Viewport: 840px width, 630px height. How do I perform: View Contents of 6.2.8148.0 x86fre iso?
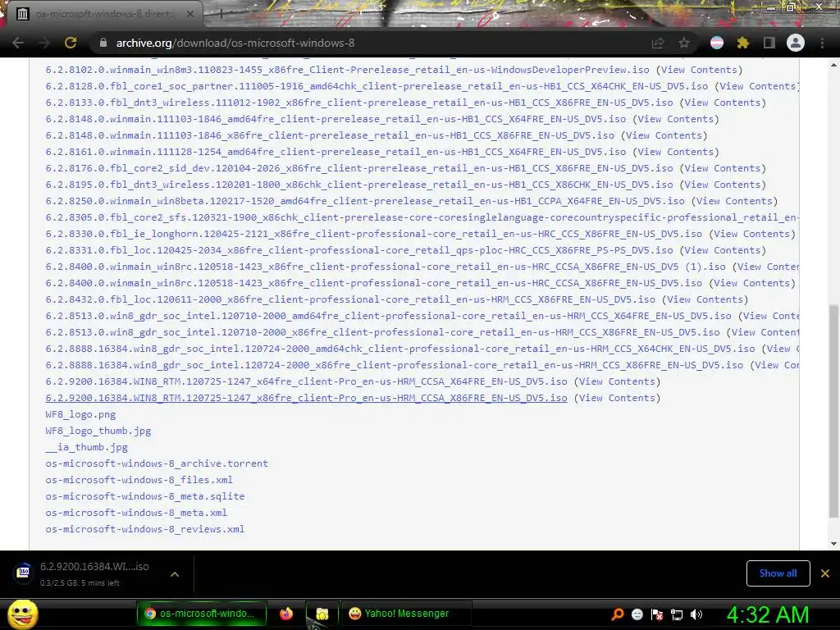(664, 135)
